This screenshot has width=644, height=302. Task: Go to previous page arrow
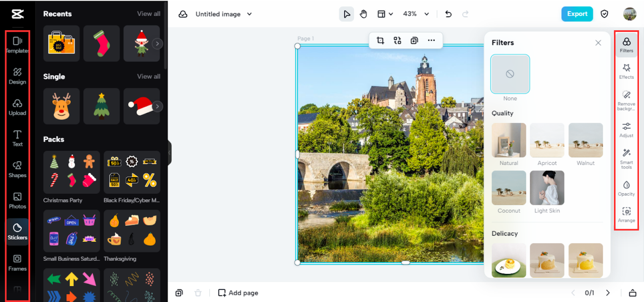(573, 293)
